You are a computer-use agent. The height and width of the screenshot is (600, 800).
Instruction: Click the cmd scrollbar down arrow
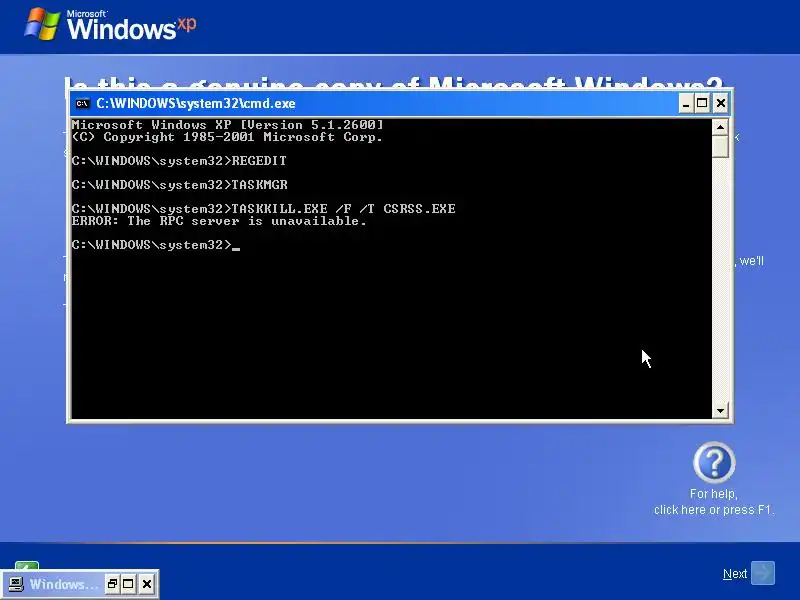(720, 410)
